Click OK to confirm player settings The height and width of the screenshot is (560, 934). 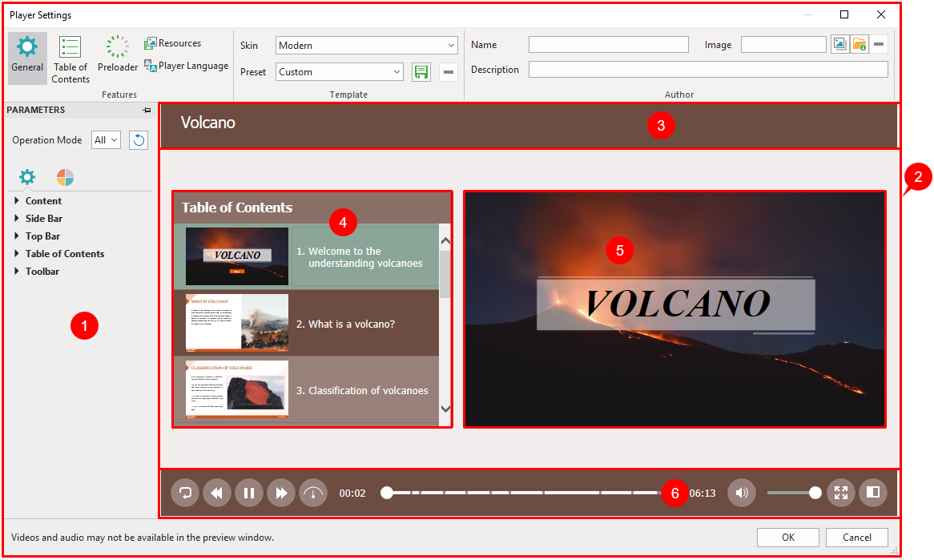click(x=788, y=538)
